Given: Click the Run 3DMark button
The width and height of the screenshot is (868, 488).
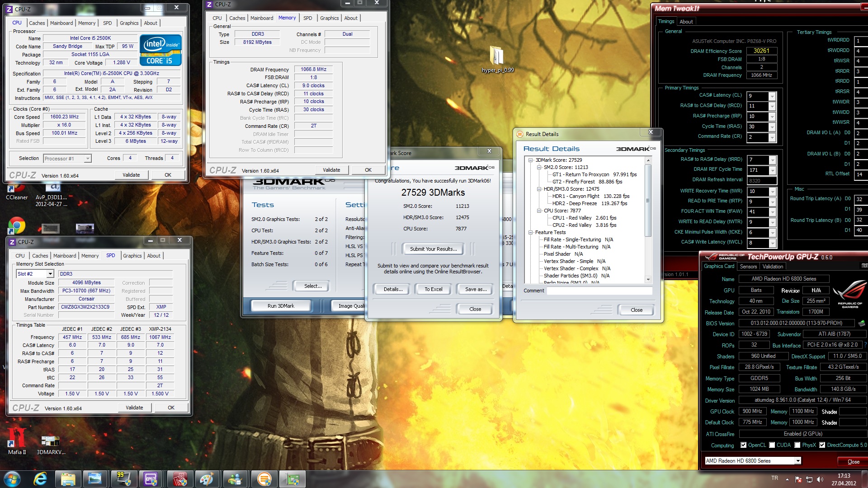Looking at the screenshot, I should tap(280, 306).
